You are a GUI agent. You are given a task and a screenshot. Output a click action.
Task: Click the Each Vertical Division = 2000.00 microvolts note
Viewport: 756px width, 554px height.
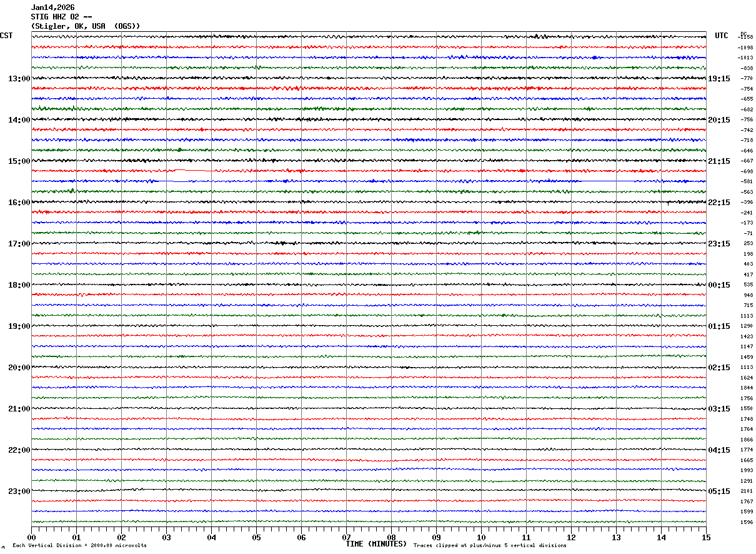tap(79, 545)
